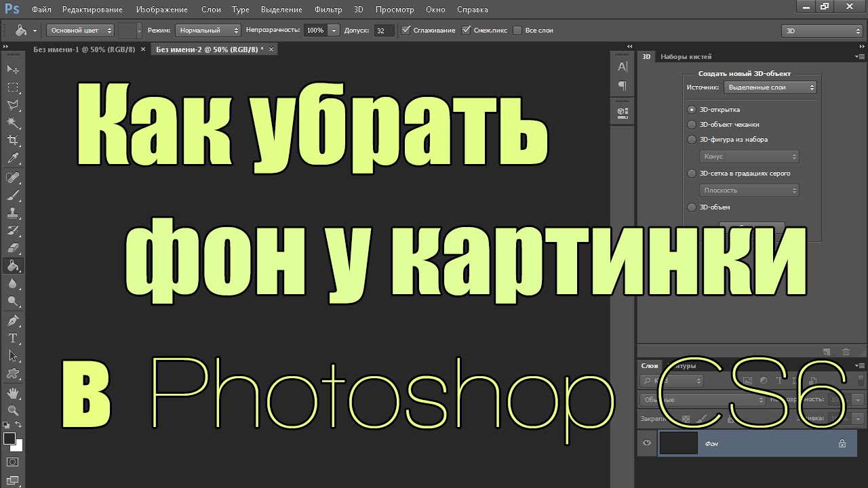The width and height of the screenshot is (868, 488).
Task: Select the Hand tool
Action: 13,392
